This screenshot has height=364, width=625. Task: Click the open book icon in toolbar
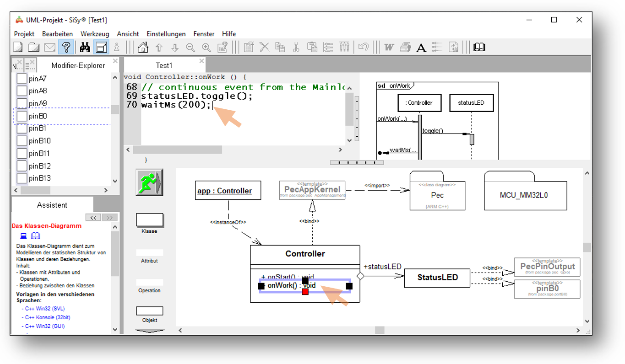coord(479,47)
